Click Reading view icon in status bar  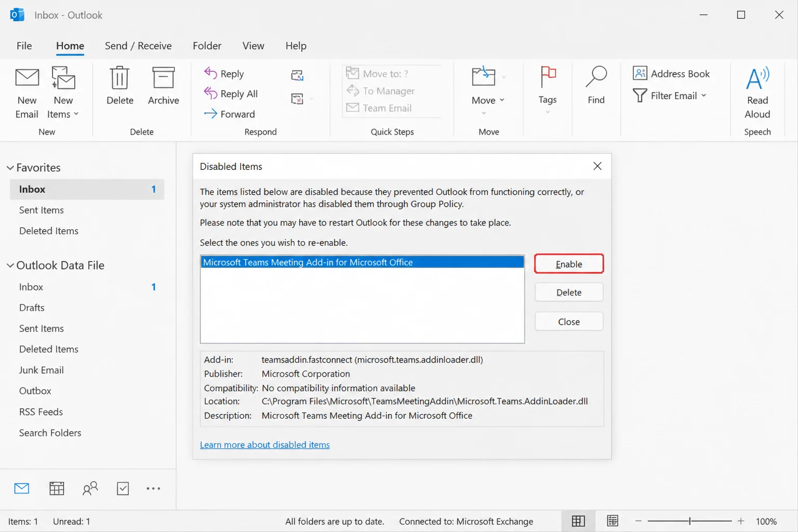(x=613, y=521)
